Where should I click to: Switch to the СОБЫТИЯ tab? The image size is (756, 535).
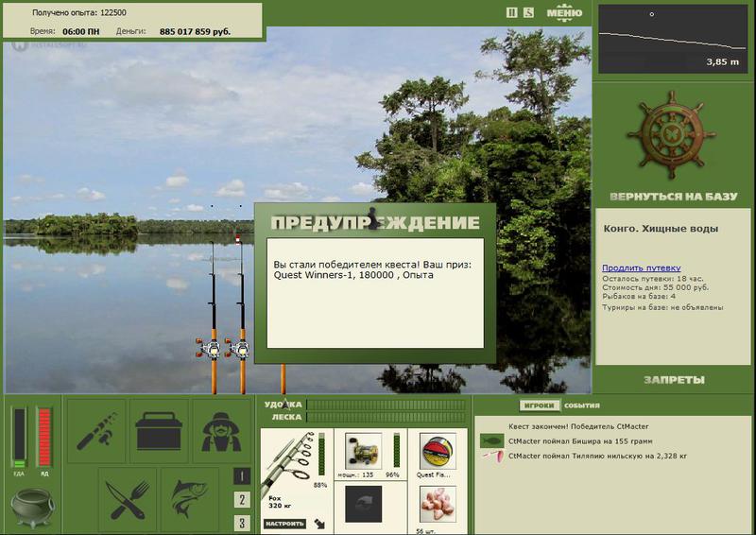[582, 406]
